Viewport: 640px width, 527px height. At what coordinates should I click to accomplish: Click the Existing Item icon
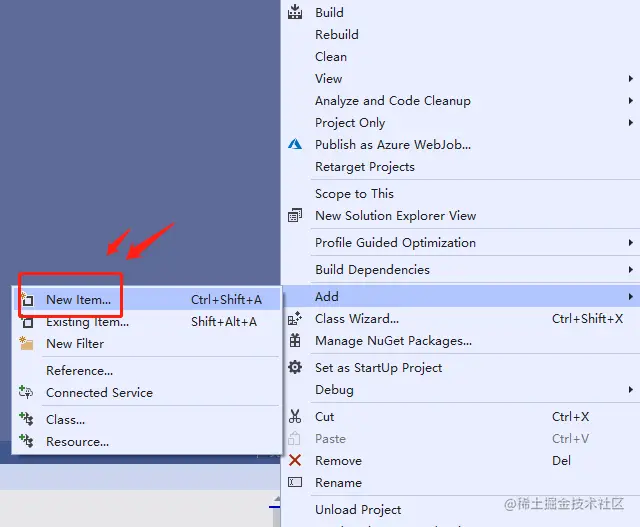point(27,322)
